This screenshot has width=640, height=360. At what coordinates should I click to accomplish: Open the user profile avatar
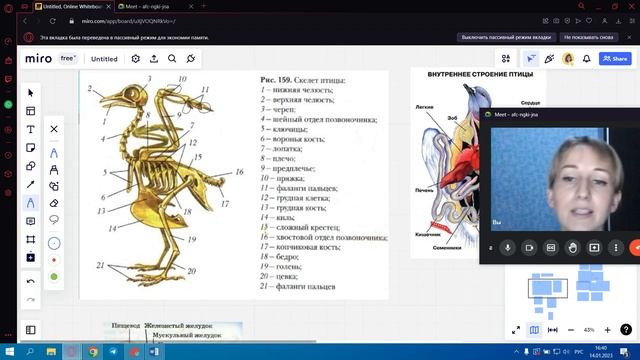[568, 59]
